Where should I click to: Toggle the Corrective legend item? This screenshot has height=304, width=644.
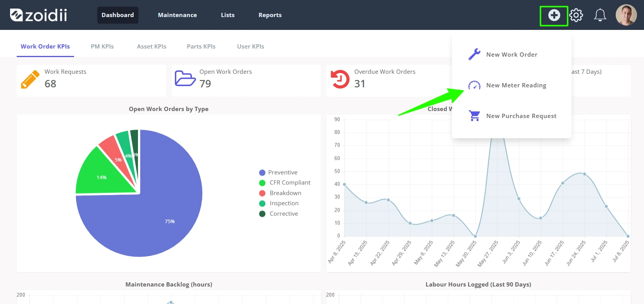278,214
